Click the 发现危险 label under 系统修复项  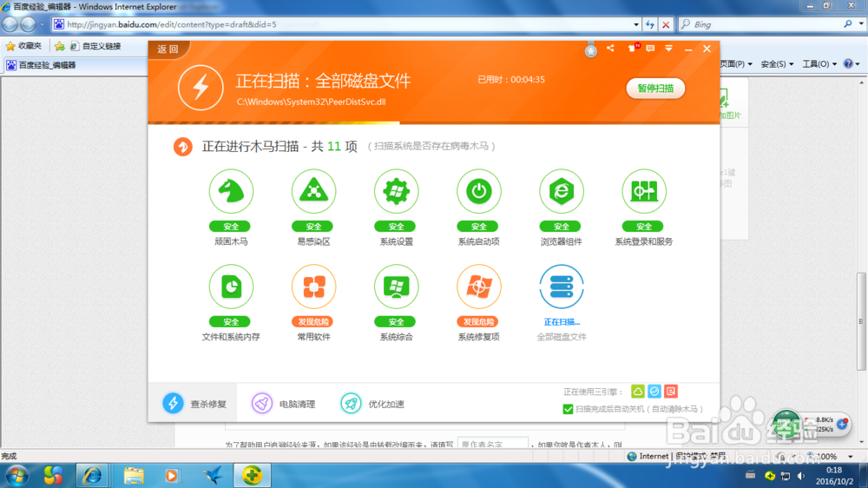(479, 322)
